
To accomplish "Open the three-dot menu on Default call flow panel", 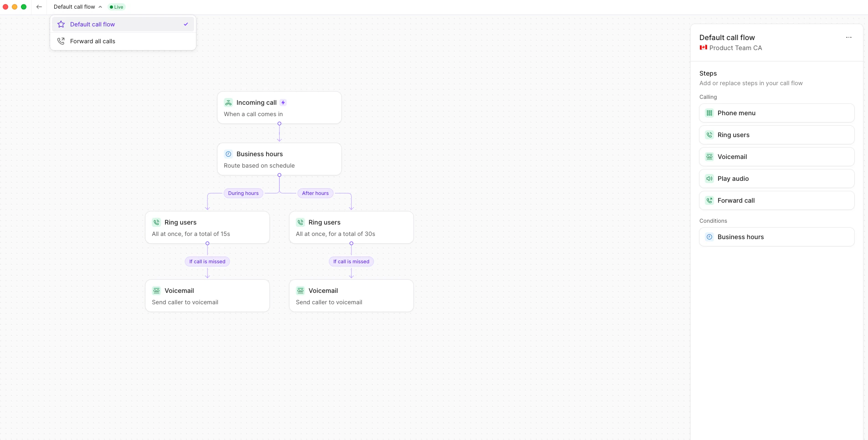I will pyautogui.click(x=849, y=37).
